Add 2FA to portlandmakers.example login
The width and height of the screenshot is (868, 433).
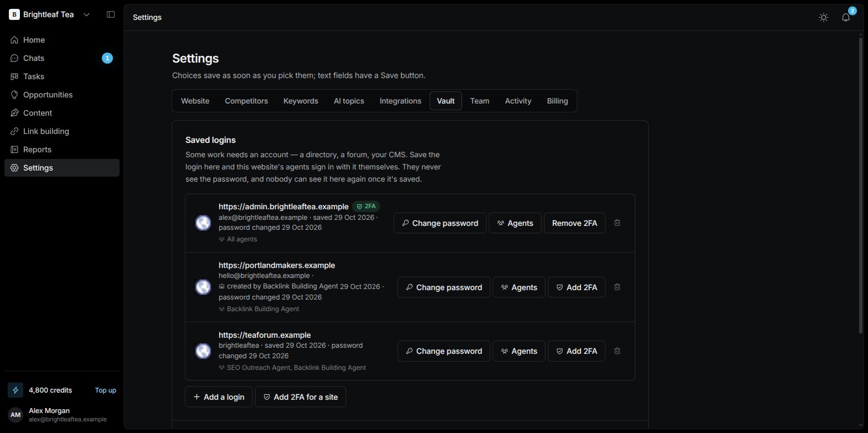point(577,287)
